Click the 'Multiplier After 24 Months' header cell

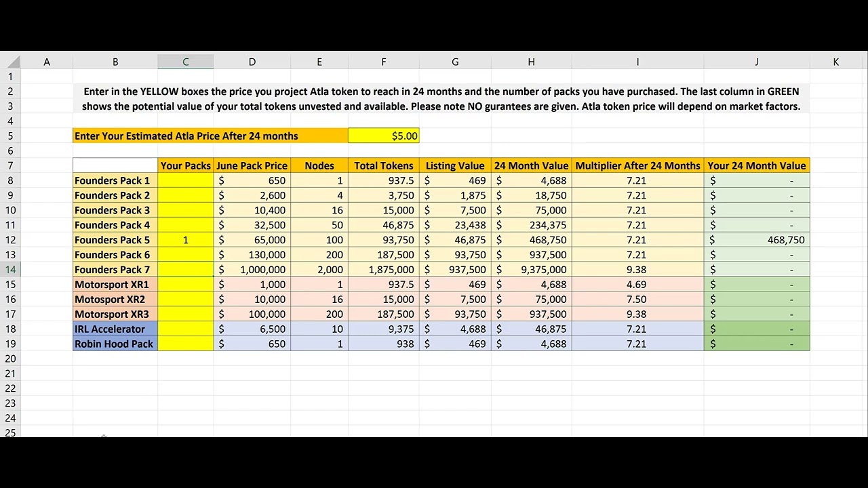(637, 165)
